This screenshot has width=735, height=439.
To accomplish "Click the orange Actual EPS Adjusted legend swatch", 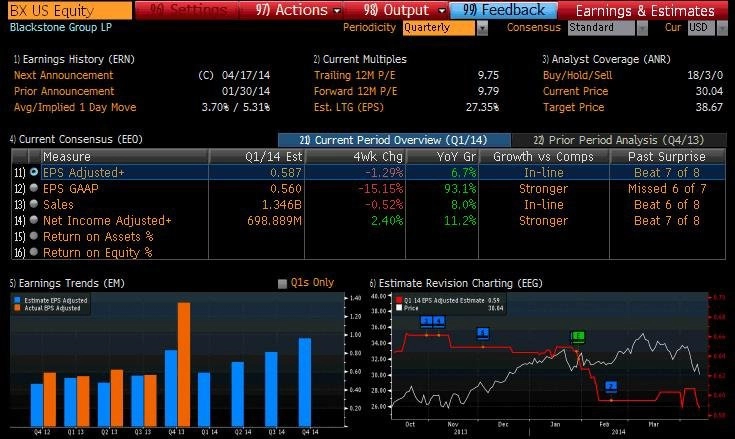I will point(17,308).
